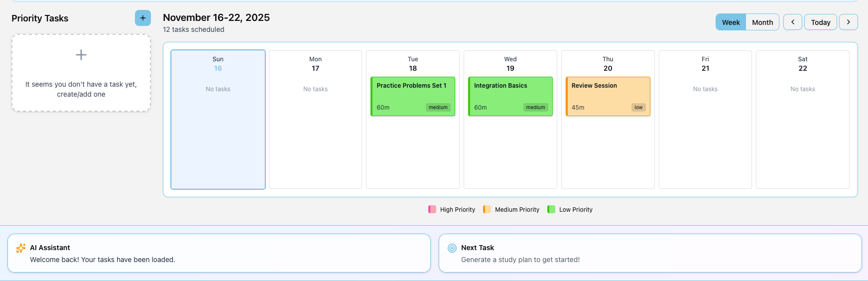868x281 pixels.
Task: Click the medium badge on Integration Basics
Action: coord(535,107)
